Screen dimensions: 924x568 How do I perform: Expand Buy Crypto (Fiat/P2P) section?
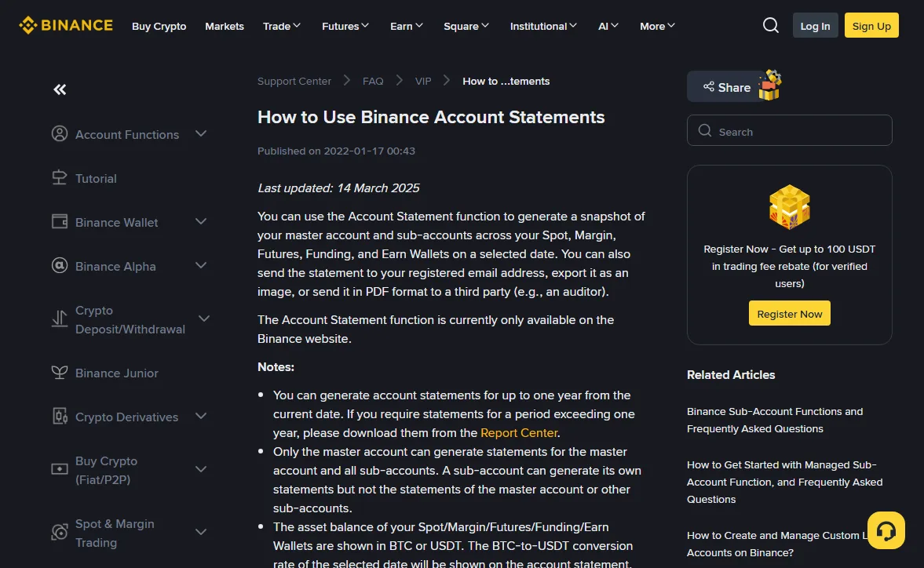(x=201, y=469)
